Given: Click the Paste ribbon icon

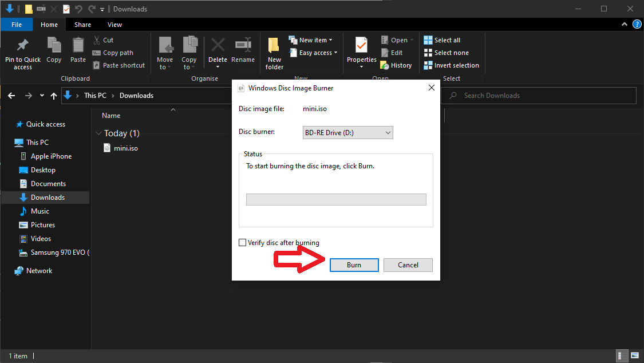Looking at the screenshot, I should click(x=78, y=50).
